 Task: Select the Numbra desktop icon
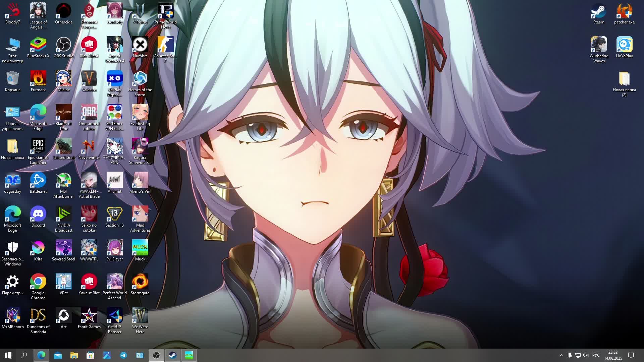pyautogui.click(x=140, y=48)
